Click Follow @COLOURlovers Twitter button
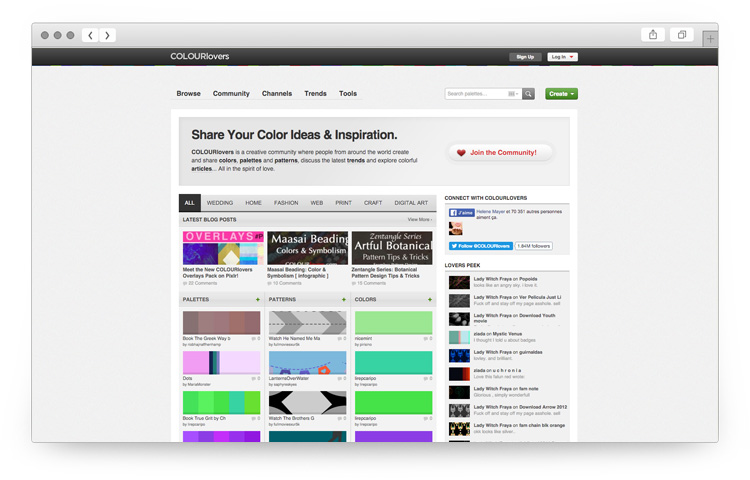Viewport: 750px width, 480px height. [481, 246]
